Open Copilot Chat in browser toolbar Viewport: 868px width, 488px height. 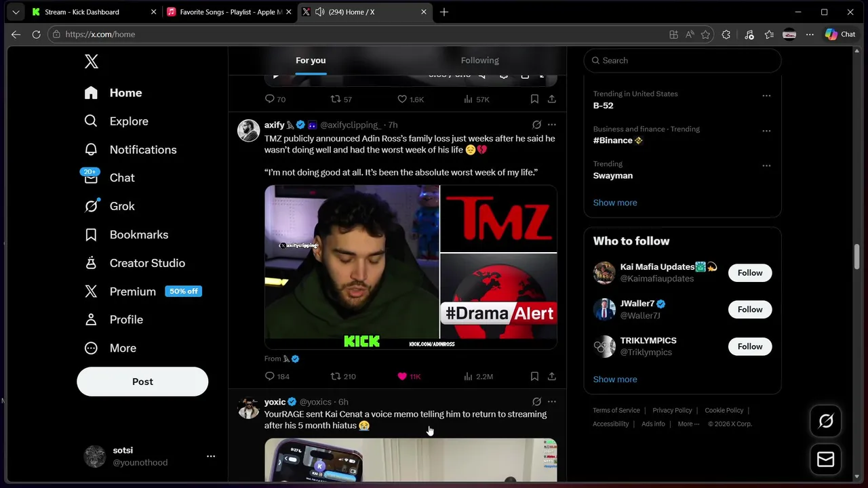point(840,35)
